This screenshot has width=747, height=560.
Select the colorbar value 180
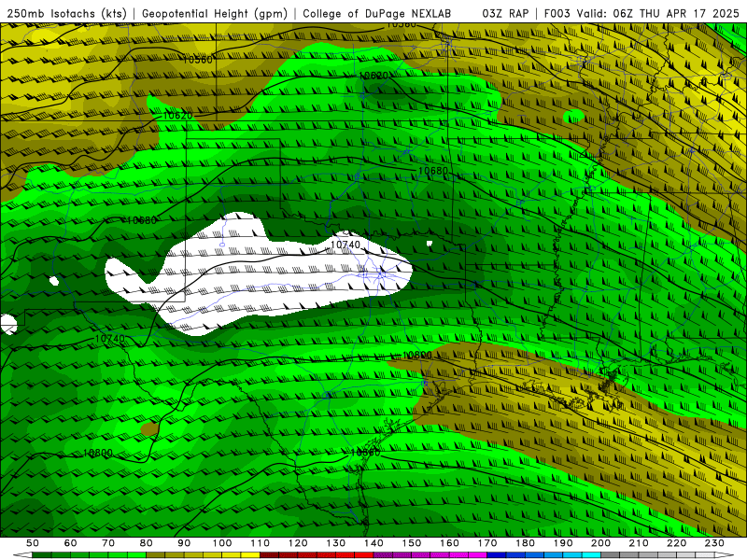tap(525, 543)
